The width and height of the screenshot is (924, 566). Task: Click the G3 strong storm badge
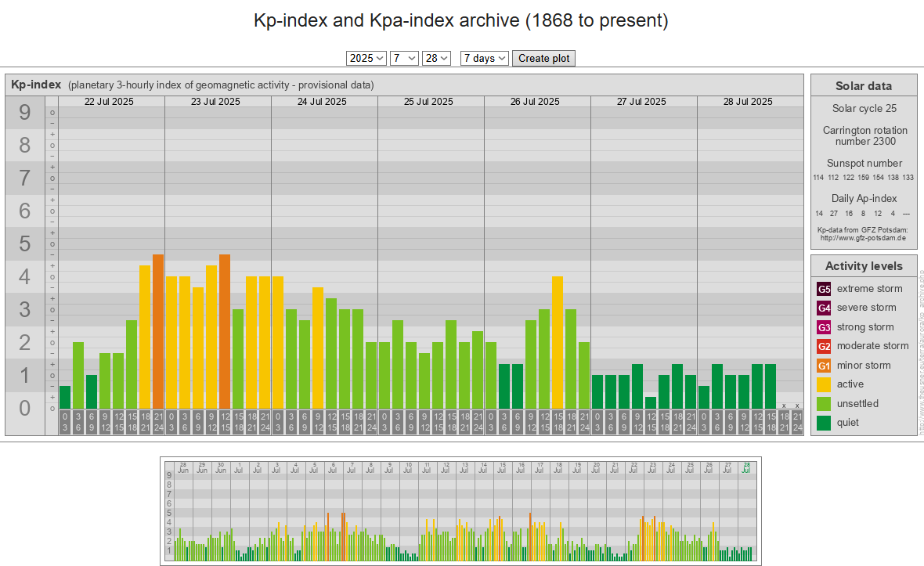click(824, 327)
